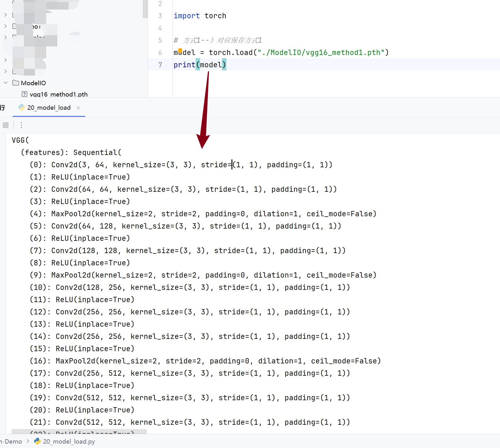
Task: Open 20_model_load.py in the breadcrumb bar
Action: [69, 441]
